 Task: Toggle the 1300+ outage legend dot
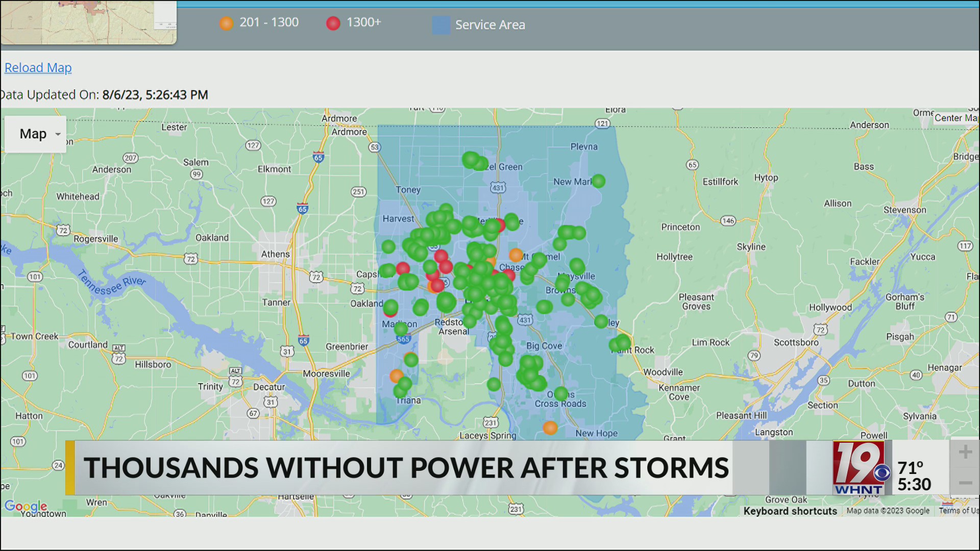(x=333, y=23)
